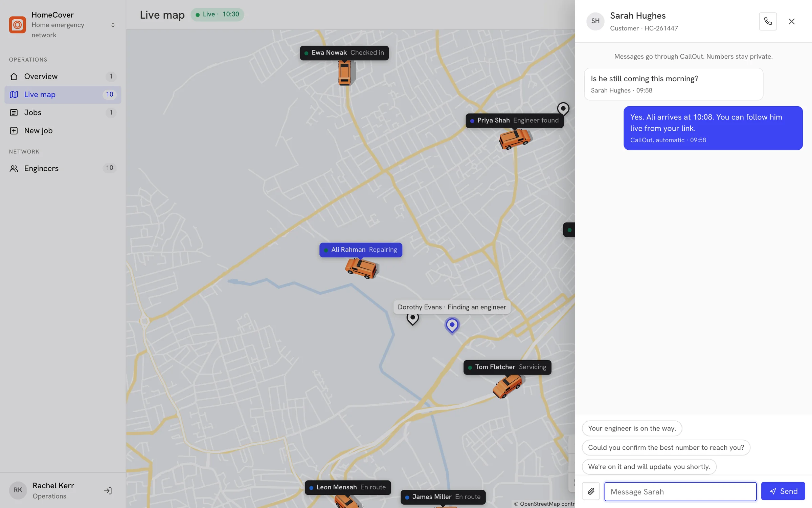Click the Overview nav home icon

[14, 77]
